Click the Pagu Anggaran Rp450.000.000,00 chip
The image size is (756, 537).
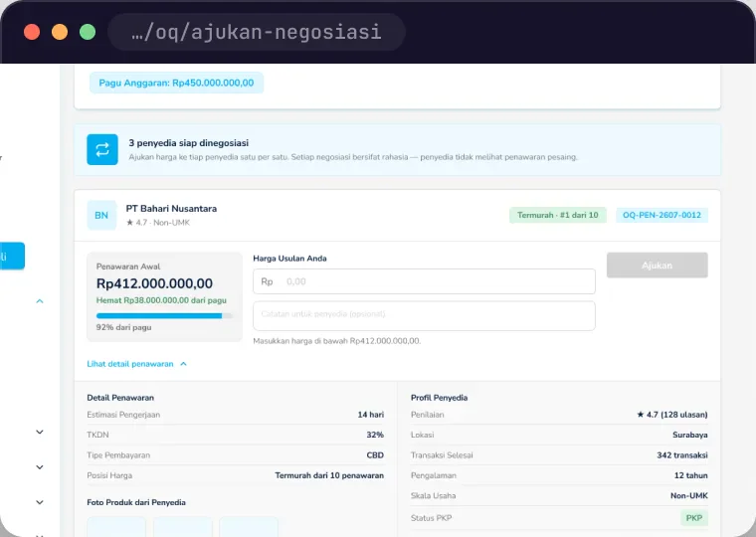pyautogui.click(x=176, y=83)
